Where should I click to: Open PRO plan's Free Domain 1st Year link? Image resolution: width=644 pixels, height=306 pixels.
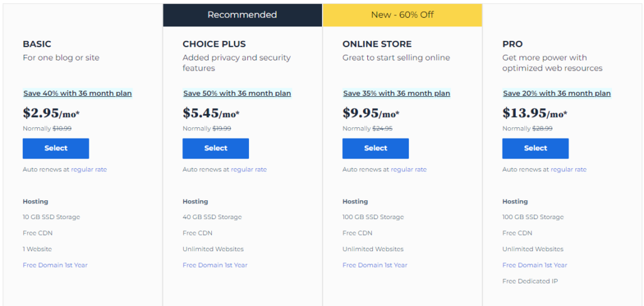click(x=535, y=265)
